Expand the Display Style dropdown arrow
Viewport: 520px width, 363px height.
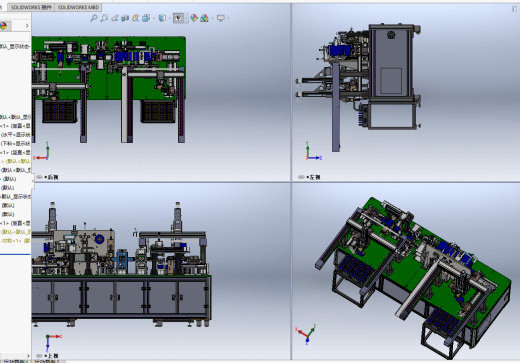(x=170, y=18)
